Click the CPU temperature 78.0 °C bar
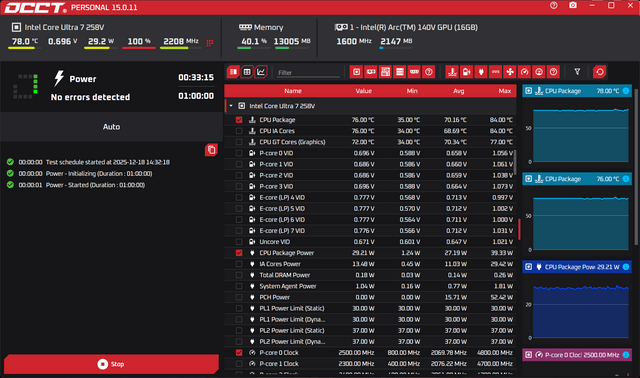 tap(24, 48)
